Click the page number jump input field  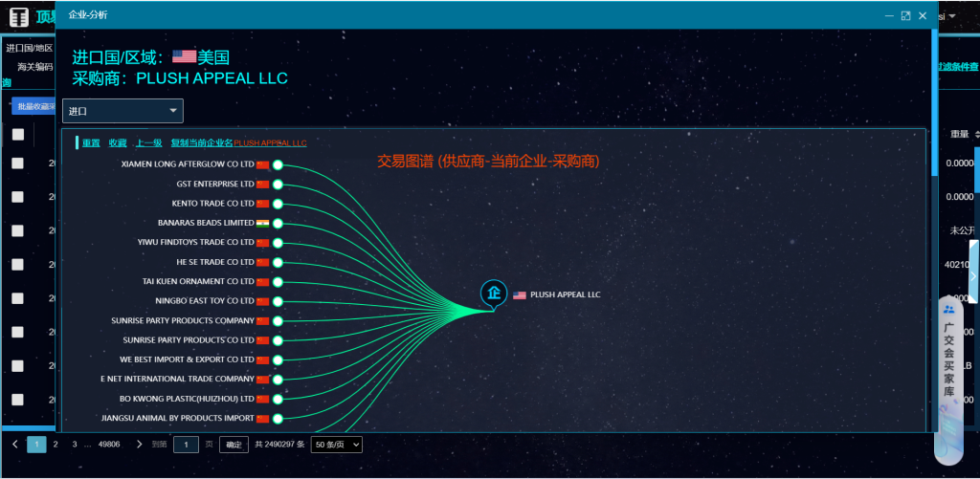coord(191,445)
